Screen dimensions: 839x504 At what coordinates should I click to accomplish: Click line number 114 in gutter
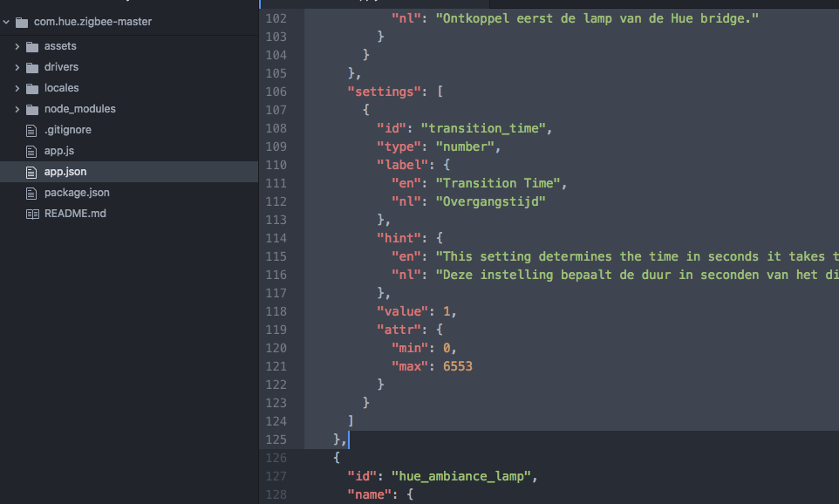(276, 238)
